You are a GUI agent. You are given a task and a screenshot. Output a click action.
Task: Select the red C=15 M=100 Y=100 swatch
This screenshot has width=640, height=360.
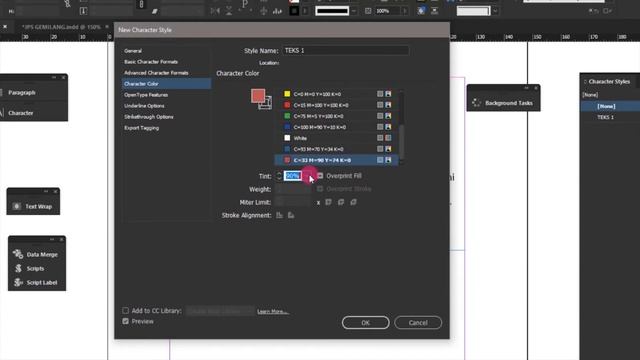pyautogui.click(x=337, y=105)
